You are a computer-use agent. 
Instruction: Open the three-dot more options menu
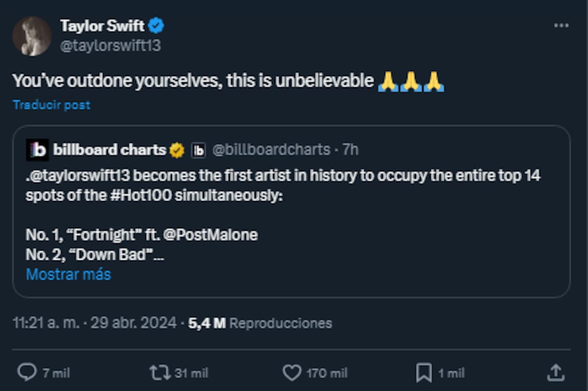pyautogui.click(x=561, y=26)
